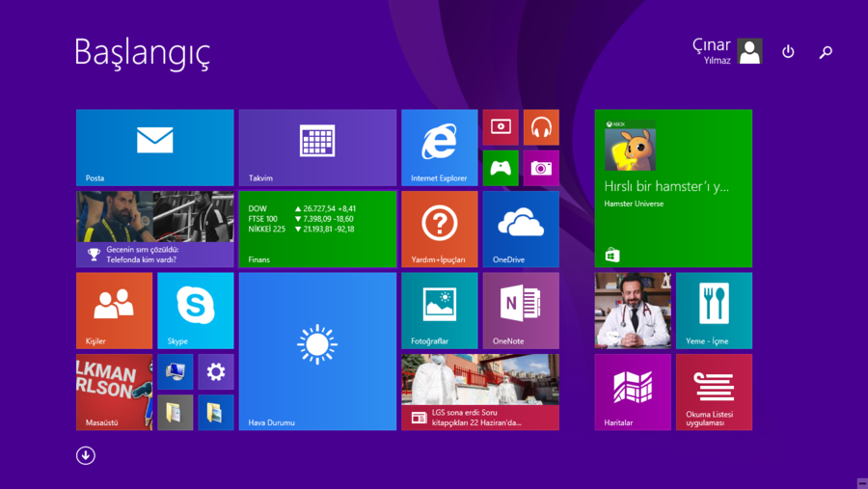Screen dimensions: 868x489
Task: Open the Video small tile
Action: (501, 127)
